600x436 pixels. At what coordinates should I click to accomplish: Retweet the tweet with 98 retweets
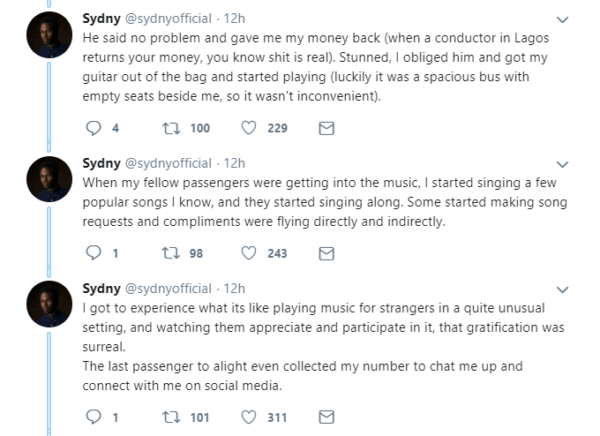(171, 253)
